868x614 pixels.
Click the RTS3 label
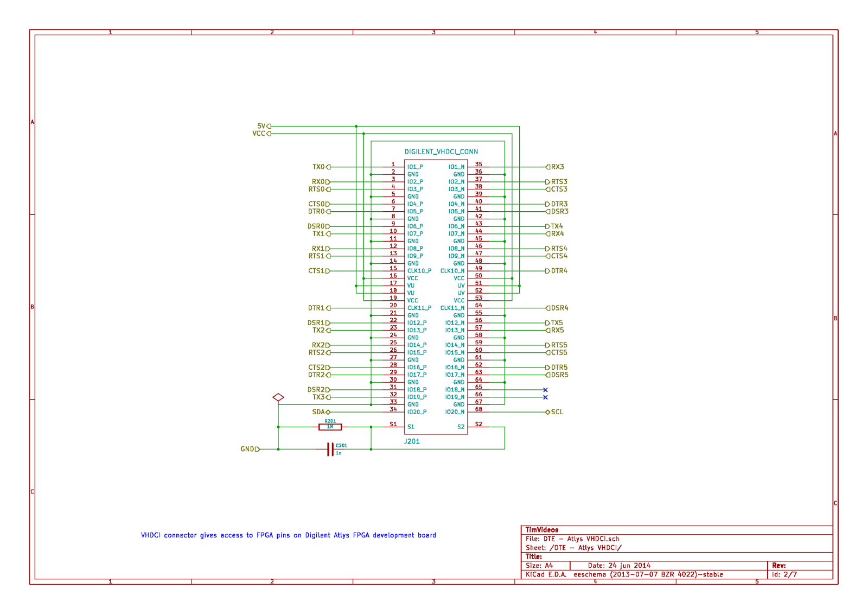(557, 182)
